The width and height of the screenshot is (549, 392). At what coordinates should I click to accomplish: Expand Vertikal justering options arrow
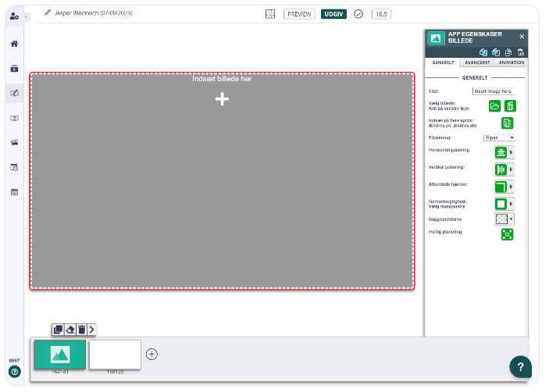coord(511,169)
